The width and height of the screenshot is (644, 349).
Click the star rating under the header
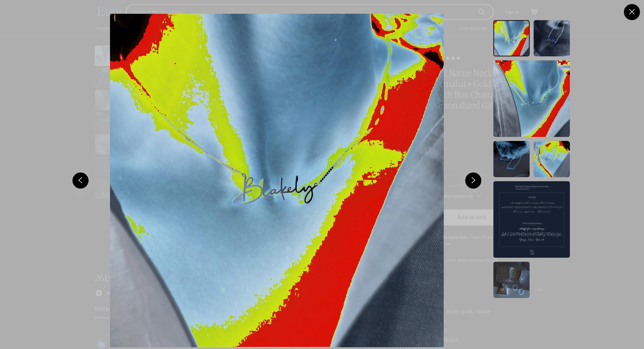tap(452, 58)
